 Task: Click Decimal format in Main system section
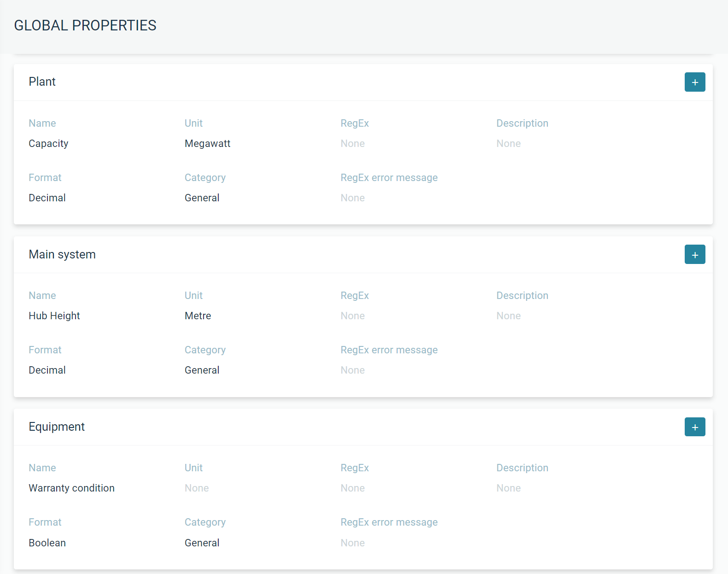[47, 370]
